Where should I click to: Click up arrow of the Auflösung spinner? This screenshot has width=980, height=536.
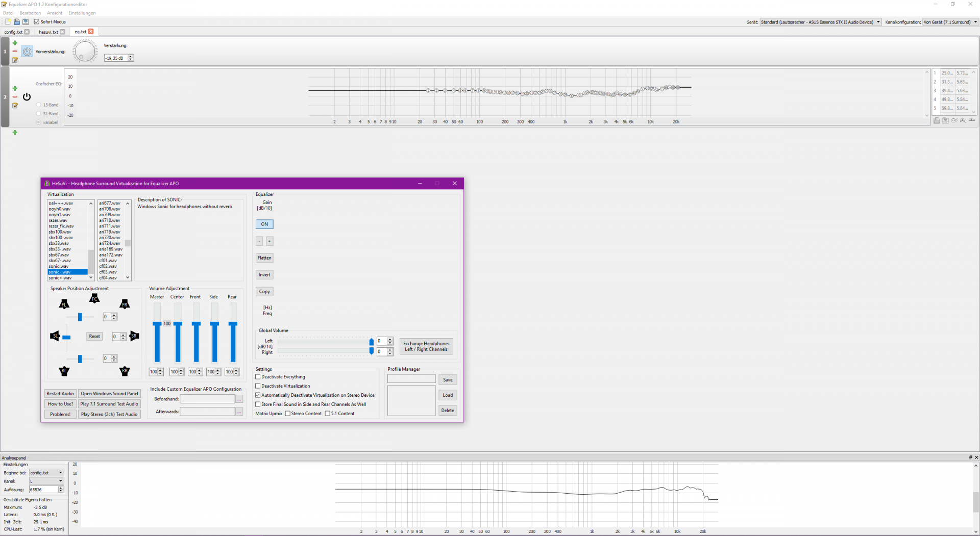(x=61, y=488)
